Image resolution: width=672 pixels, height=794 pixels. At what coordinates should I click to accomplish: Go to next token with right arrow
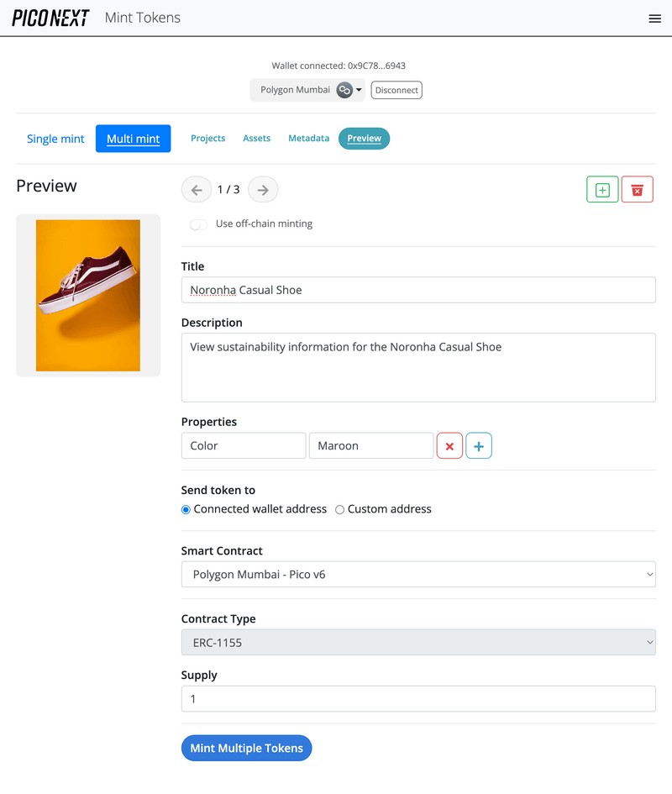263,190
